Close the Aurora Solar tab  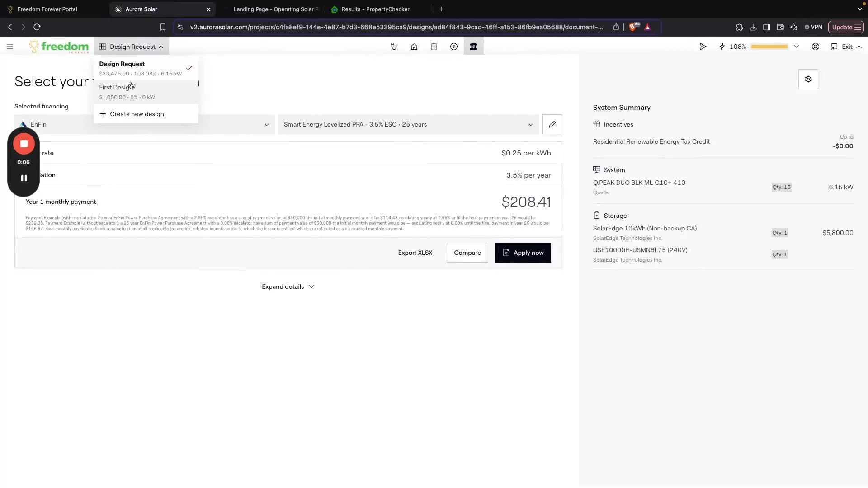click(208, 9)
